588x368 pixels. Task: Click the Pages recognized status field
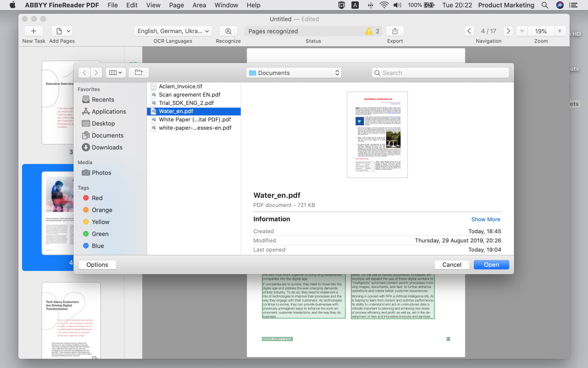pos(313,31)
